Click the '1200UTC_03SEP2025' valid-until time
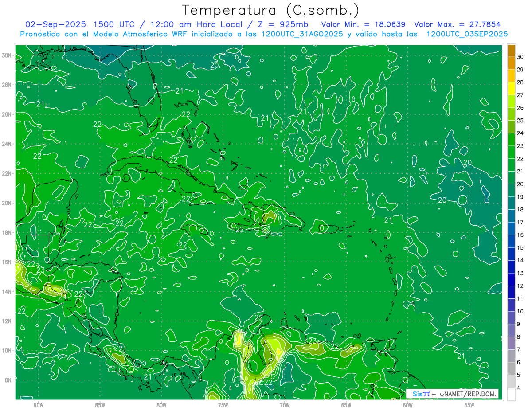The width and height of the screenshot is (532, 411). [x=467, y=34]
